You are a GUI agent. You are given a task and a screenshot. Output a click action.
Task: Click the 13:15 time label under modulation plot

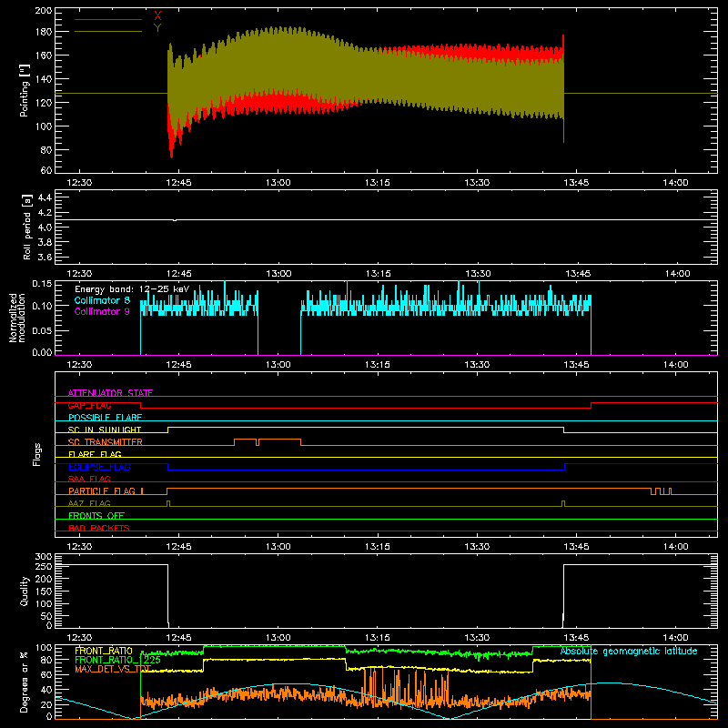tap(378, 365)
